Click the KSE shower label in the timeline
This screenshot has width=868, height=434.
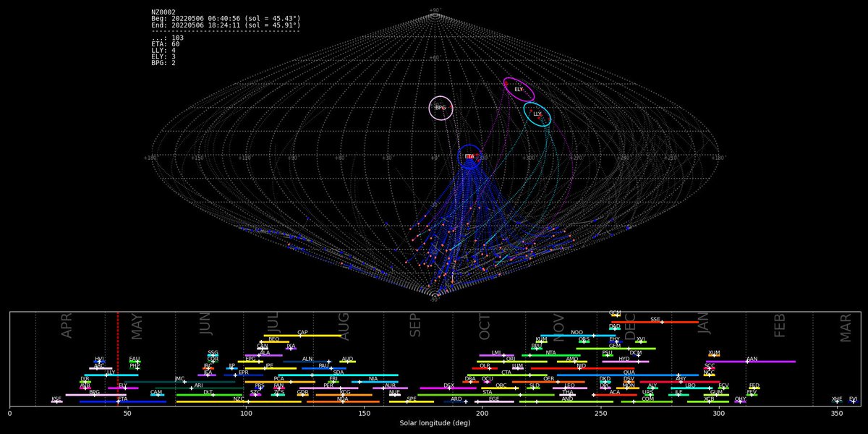click(x=56, y=399)
